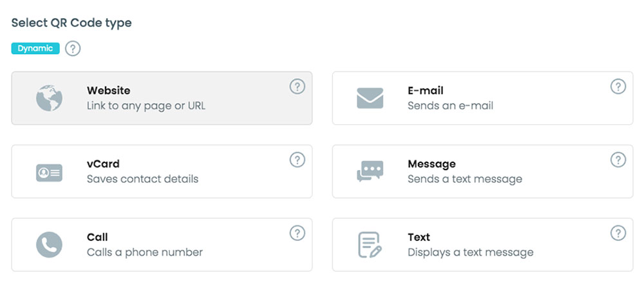644x284 pixels.
Task: Click the note and pencil Text icon
Action: pos(370,245)
